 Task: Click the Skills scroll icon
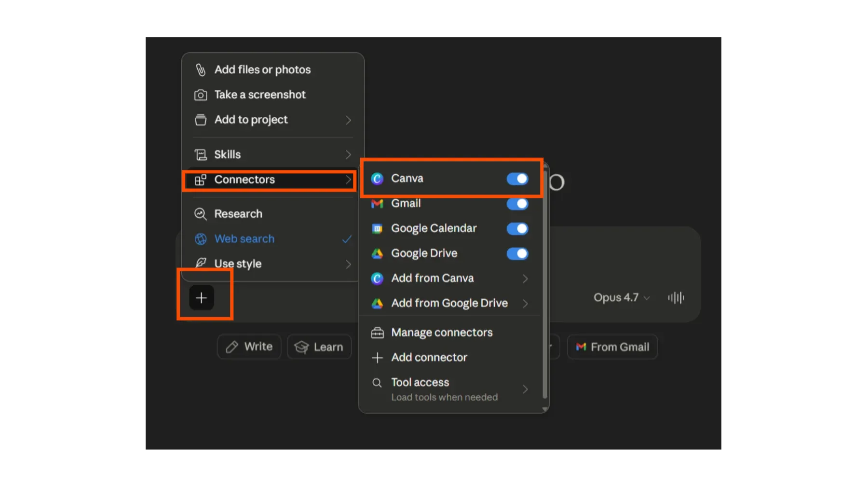pyautogui.click(x=201, y=154)
